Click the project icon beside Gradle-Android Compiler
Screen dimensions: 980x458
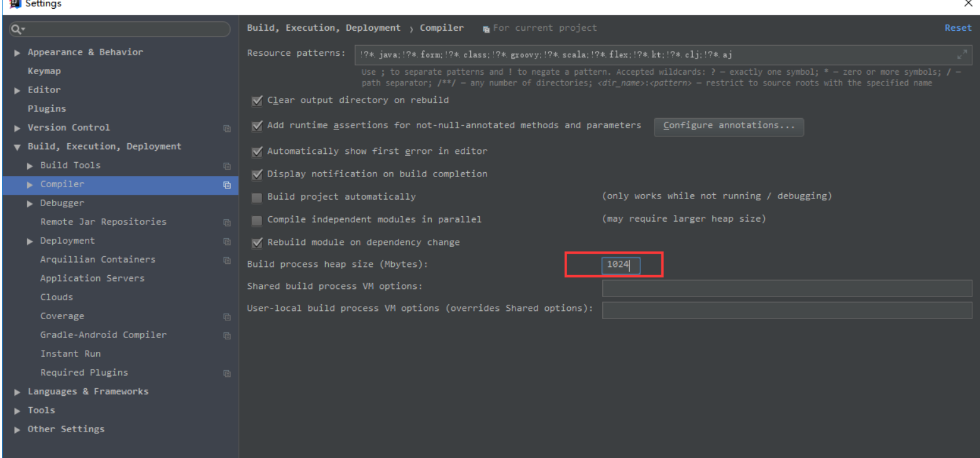point(227,335)
